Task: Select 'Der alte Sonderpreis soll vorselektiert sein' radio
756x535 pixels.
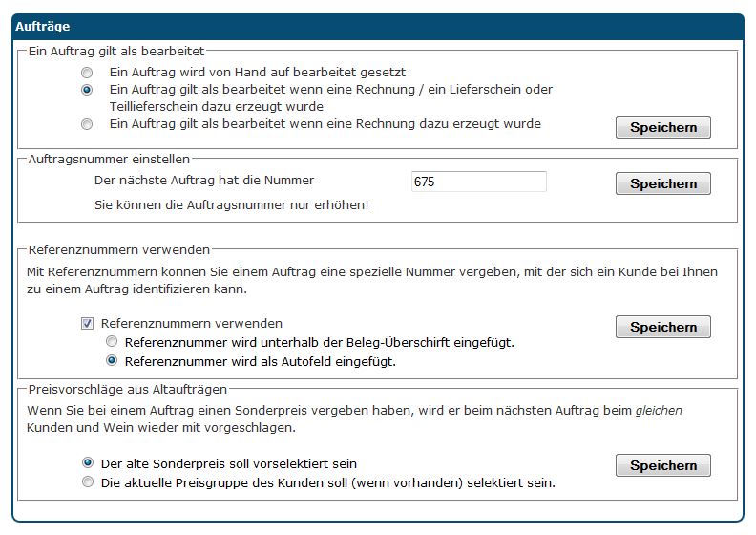Action: click(88, 463)
